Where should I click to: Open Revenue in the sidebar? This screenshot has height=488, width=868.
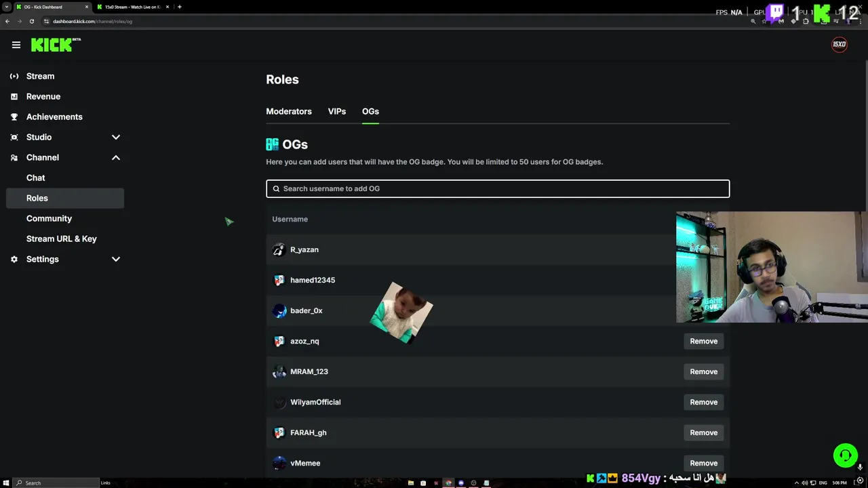43,96
